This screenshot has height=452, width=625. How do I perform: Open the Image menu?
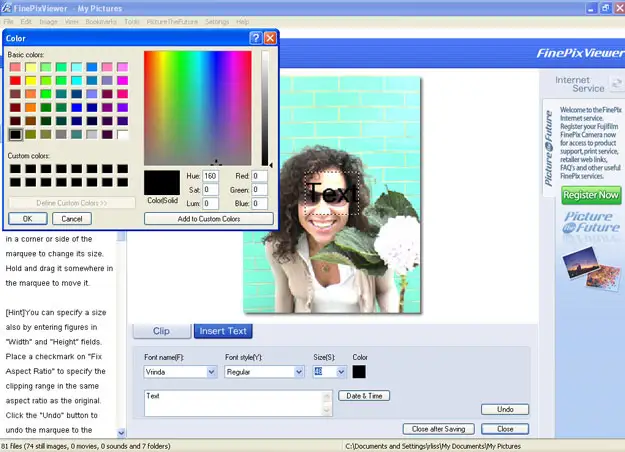[48, 22]
